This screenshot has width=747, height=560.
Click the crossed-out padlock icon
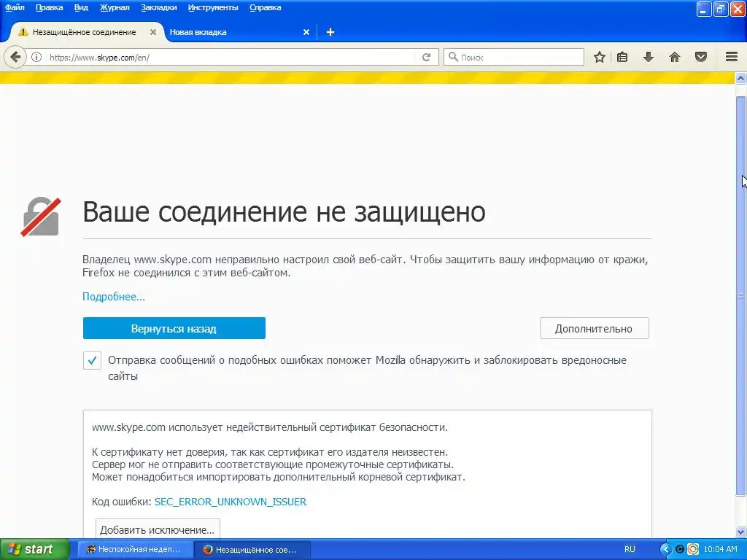pos(41,217)
